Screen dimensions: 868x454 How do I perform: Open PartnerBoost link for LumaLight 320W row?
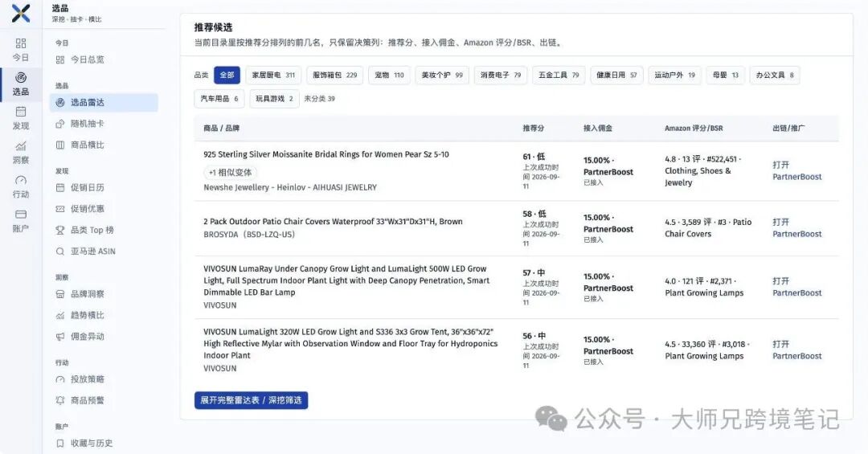pos(797,356)
